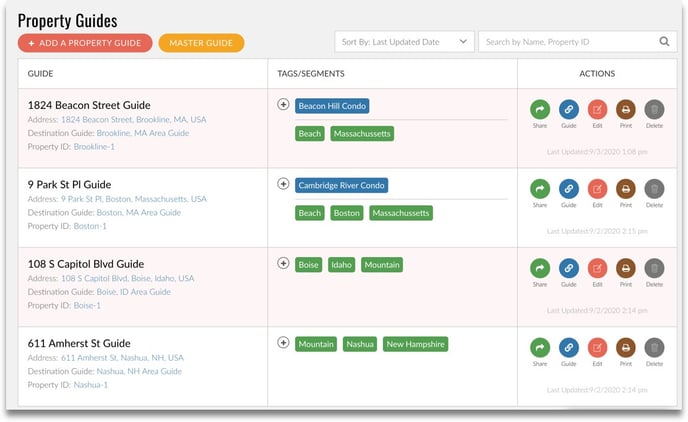Image resolution: width=688 pixels, height=422 pixels.
Task: Click Guide link icon for 9 Park St Pl
Action: [569, 188]
